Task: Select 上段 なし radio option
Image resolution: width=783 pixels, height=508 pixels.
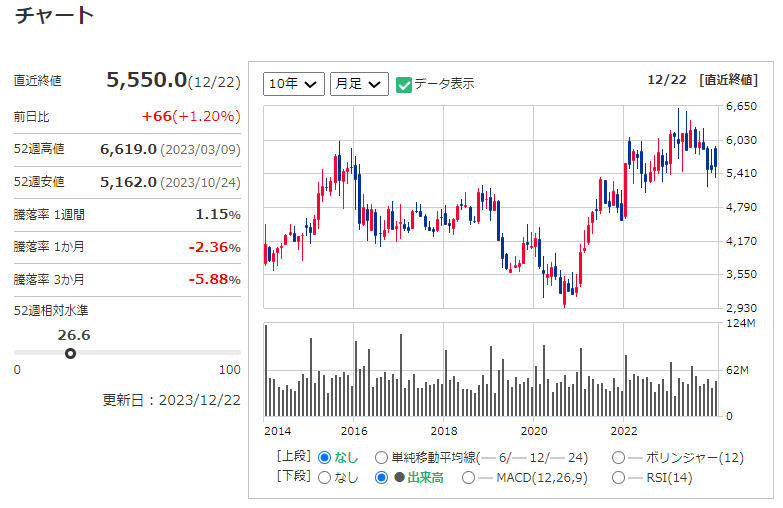Action: coord(324,457)
